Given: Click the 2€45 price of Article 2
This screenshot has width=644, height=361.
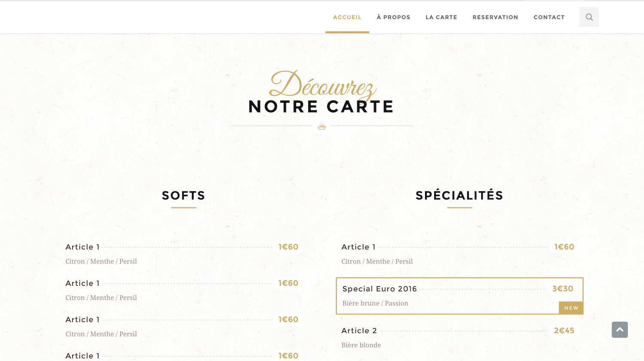Looking at the screenshot, I should click(x=564, y=330).
